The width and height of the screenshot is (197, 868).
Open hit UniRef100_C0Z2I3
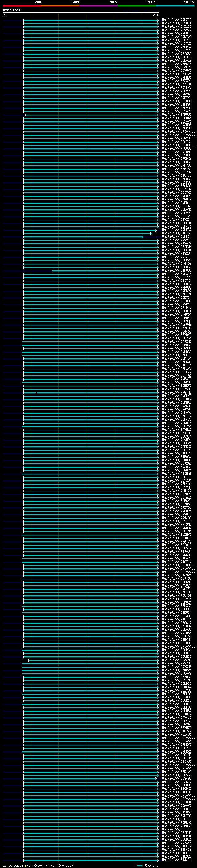[x=177, y=26]
